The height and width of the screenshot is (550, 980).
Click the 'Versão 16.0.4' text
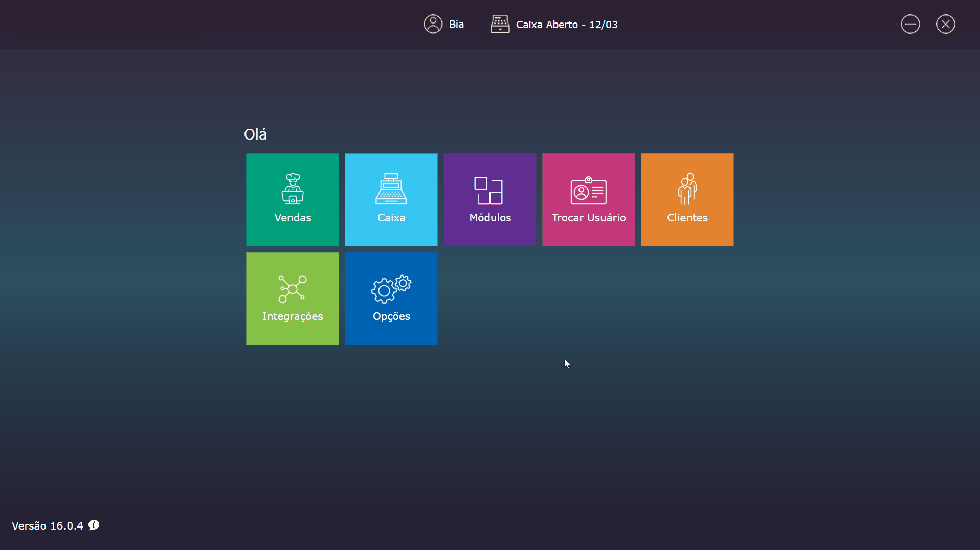tap(48, 525)
